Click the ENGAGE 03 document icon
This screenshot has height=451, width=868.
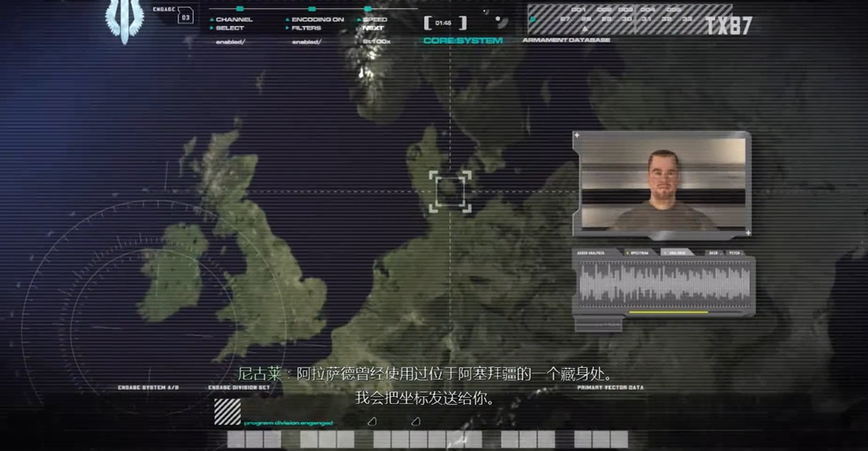[186, 15]
